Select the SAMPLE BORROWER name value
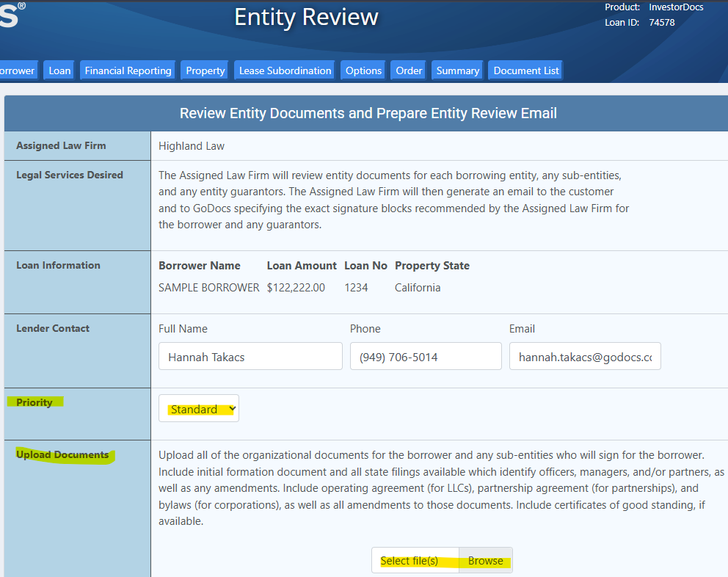This screenshot has width=728, height=577. click(209, 288)
